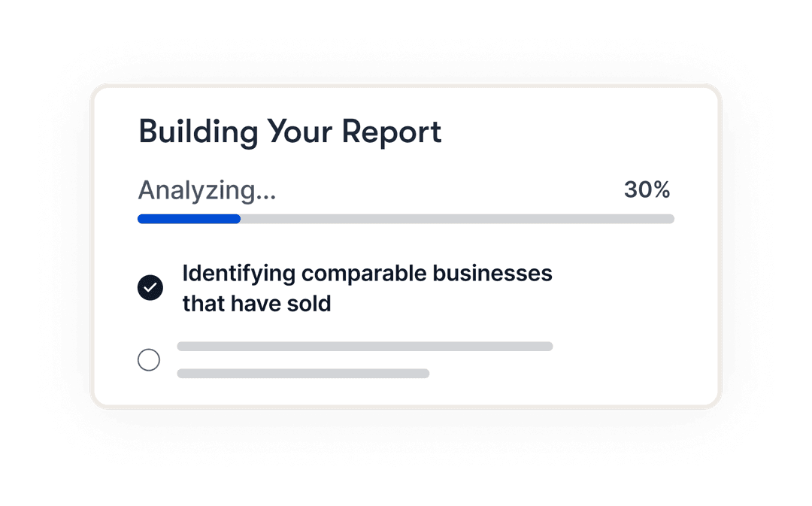Click the longer gray placeholder line
The height and width of the screenshot is (506, 812).
pos(365,347)
